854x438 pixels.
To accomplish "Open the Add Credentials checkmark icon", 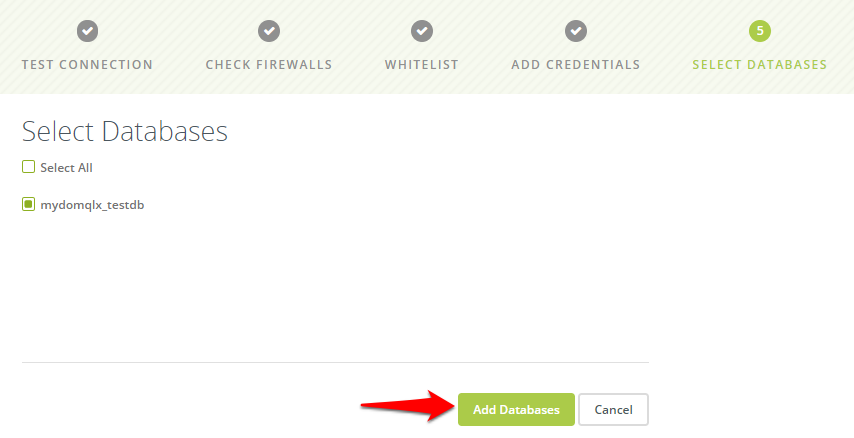I will pos(576,31).
